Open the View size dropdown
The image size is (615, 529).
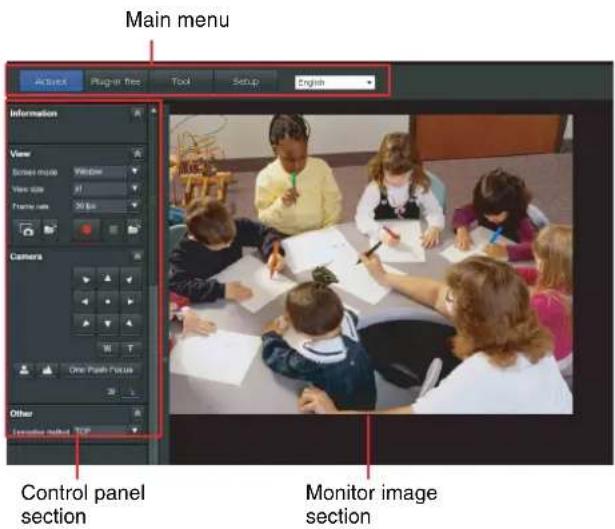pos(107,189)
